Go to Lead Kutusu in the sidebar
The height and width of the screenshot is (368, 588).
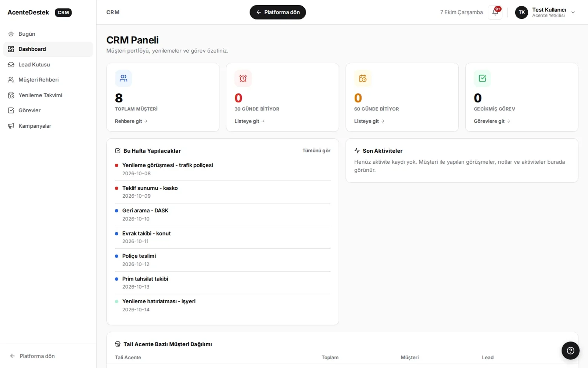[48, 64]
